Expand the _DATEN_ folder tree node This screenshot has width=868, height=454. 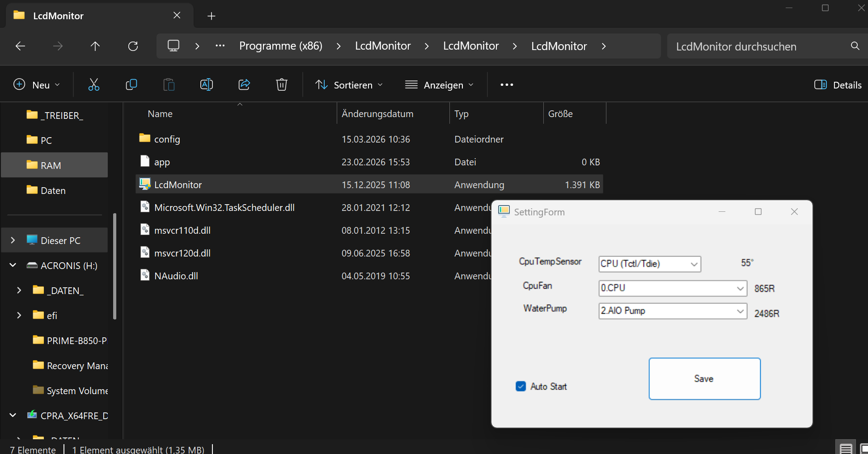tap(19, 290)
